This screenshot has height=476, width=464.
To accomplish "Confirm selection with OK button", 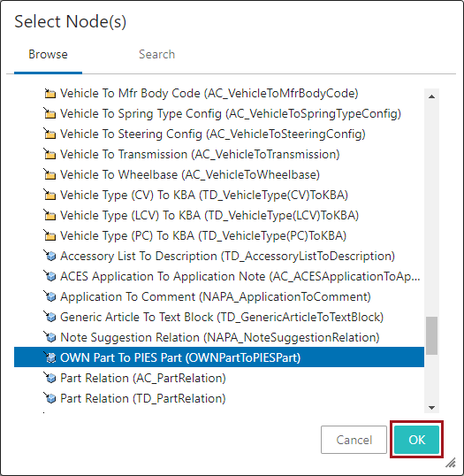I will click(416, 439).
